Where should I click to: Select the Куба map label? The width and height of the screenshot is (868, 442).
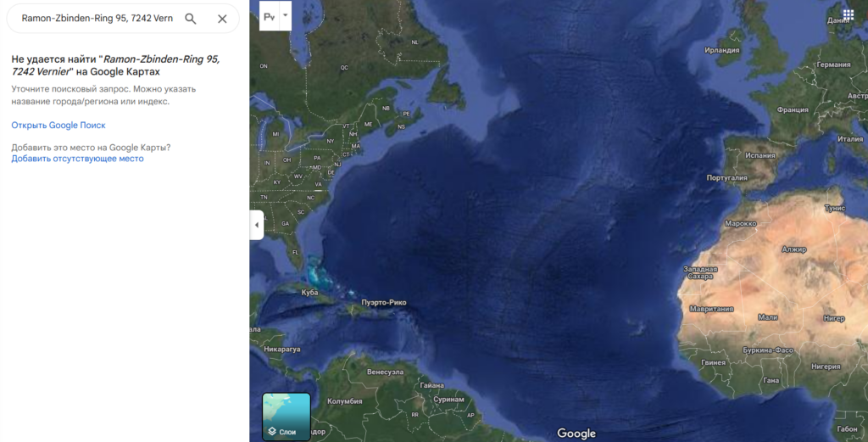(x=310, y=293)
